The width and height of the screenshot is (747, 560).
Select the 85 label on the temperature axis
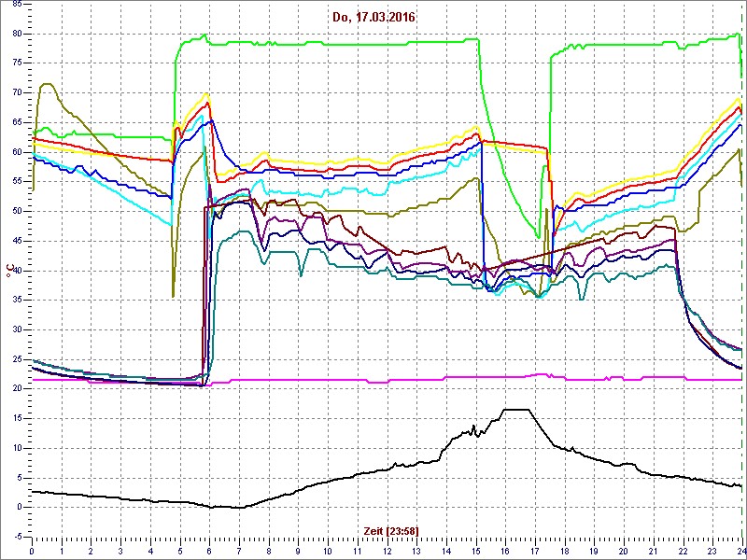pyautogui.click(x=16, y=5)
